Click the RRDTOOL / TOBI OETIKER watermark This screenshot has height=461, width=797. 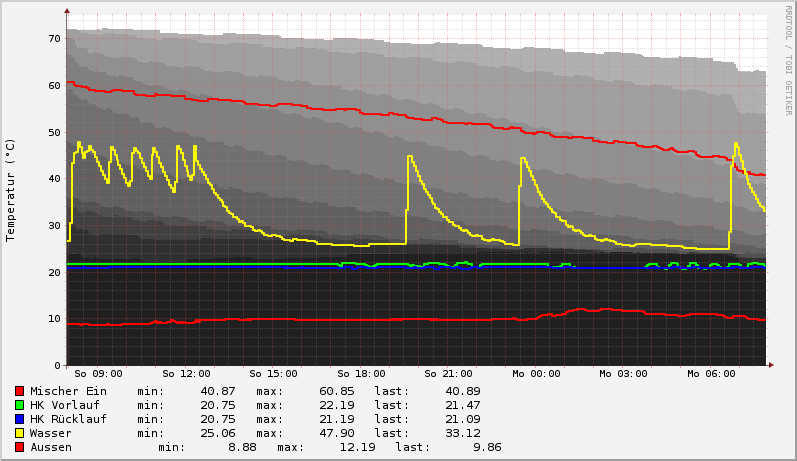(788, 60)
